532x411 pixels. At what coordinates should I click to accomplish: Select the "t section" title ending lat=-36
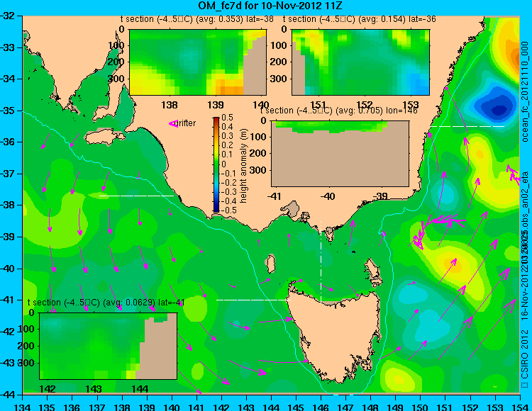(360, 19)
